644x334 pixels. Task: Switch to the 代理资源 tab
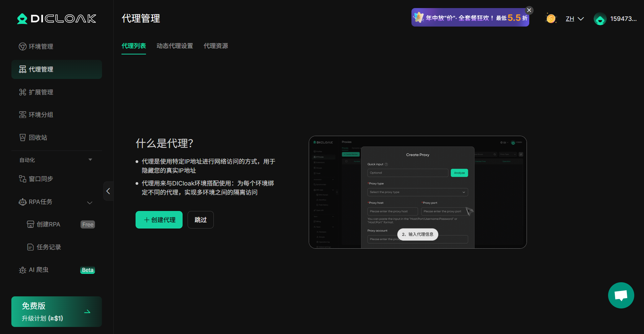click(x=216, y=46)
